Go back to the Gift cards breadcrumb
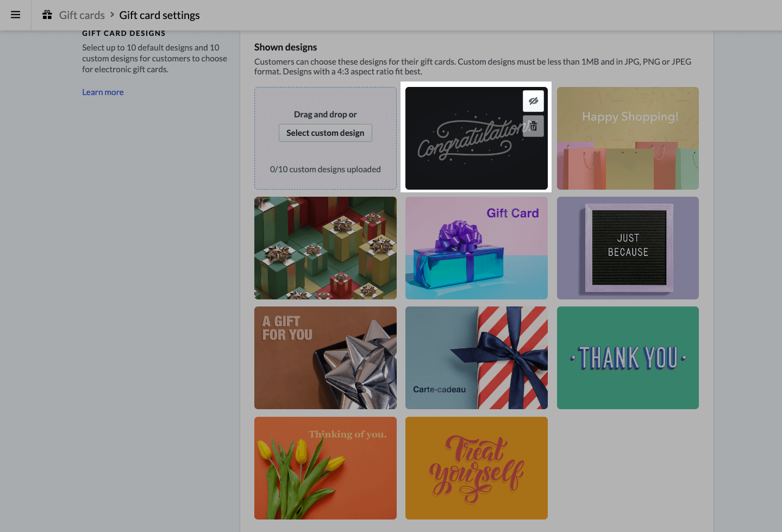The width and height of the screenshot is (782, 532). pos(82,15)
